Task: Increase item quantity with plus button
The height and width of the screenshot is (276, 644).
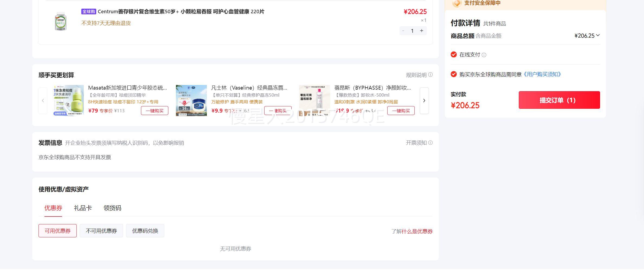Action: pyautogui.click(x=421, y=31)
